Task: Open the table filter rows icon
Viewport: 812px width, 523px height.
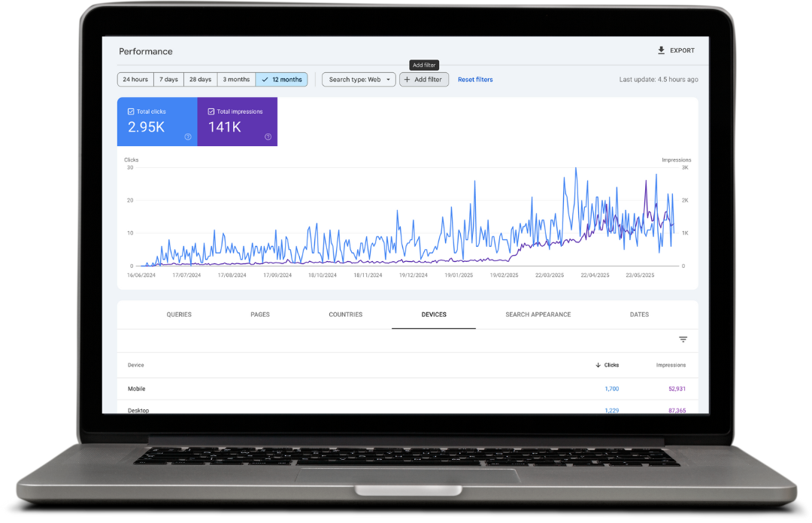Action: pos(683,339)
